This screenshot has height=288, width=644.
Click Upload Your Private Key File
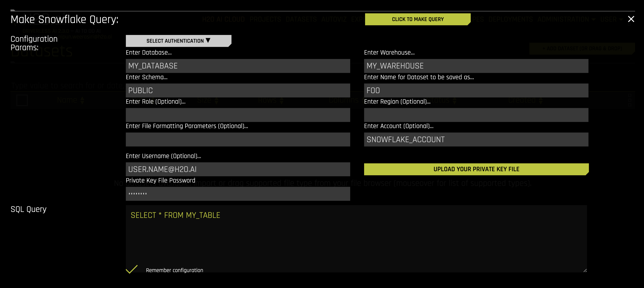pos(476,169)
